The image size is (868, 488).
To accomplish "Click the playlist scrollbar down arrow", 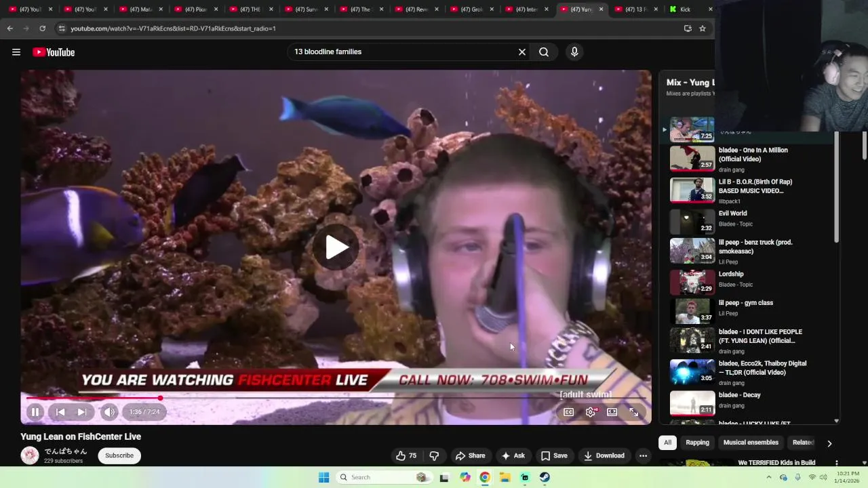I will coord(836,421).
